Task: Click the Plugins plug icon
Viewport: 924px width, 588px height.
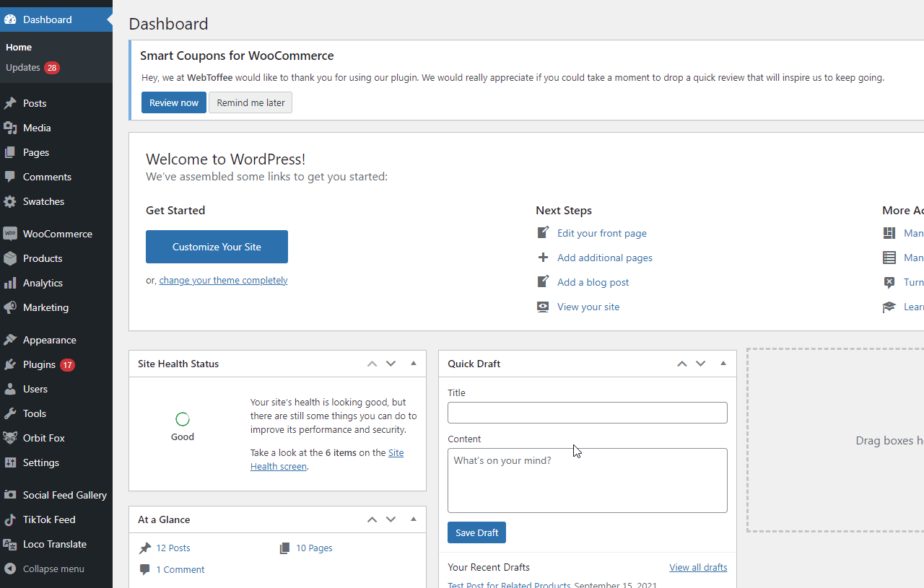Action: tap(10, 364)
